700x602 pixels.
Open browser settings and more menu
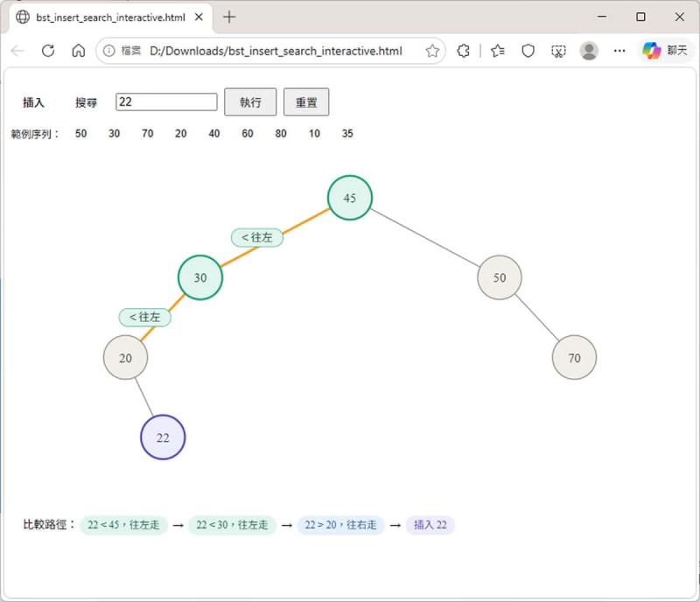[619, 51]
